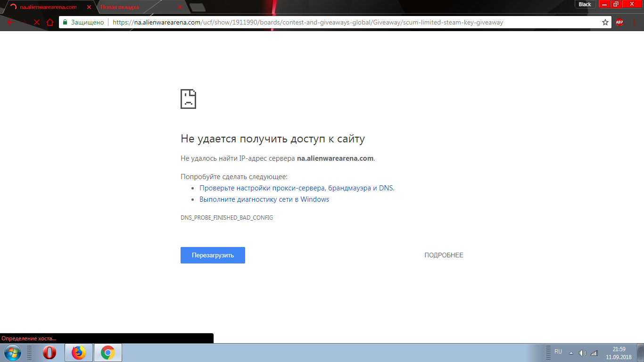The width and height of the screenshot is (644, 362).
Task: Click the Show desktop strip at taskbar end
Action: coord(641,353)
